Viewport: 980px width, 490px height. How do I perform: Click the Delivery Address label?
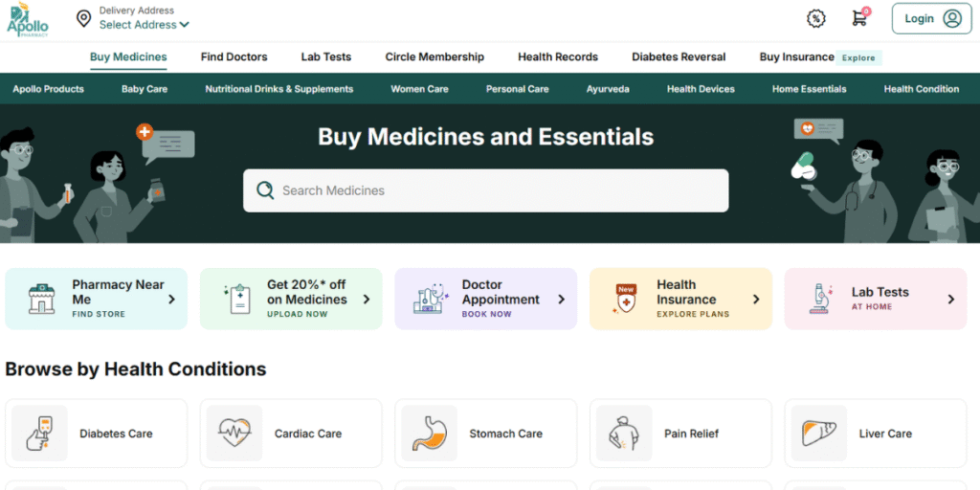pyautogui.click(x=137, y=11)
